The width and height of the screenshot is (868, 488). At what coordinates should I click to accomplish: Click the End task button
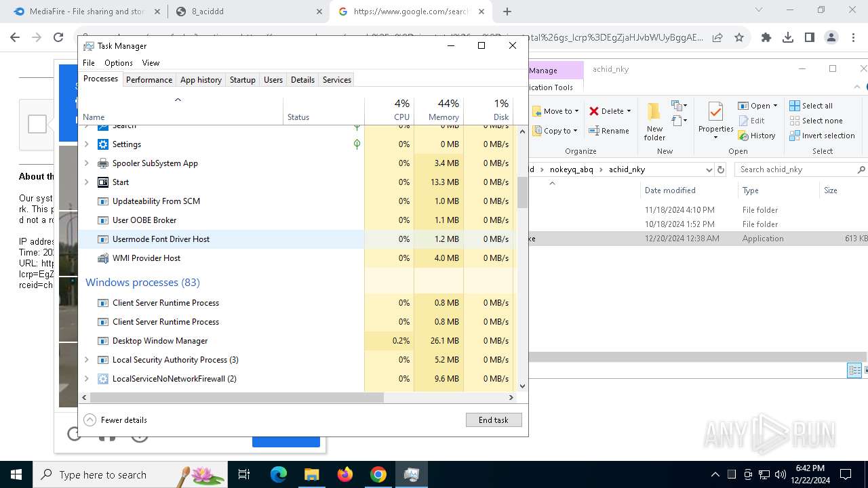point(494,420)
